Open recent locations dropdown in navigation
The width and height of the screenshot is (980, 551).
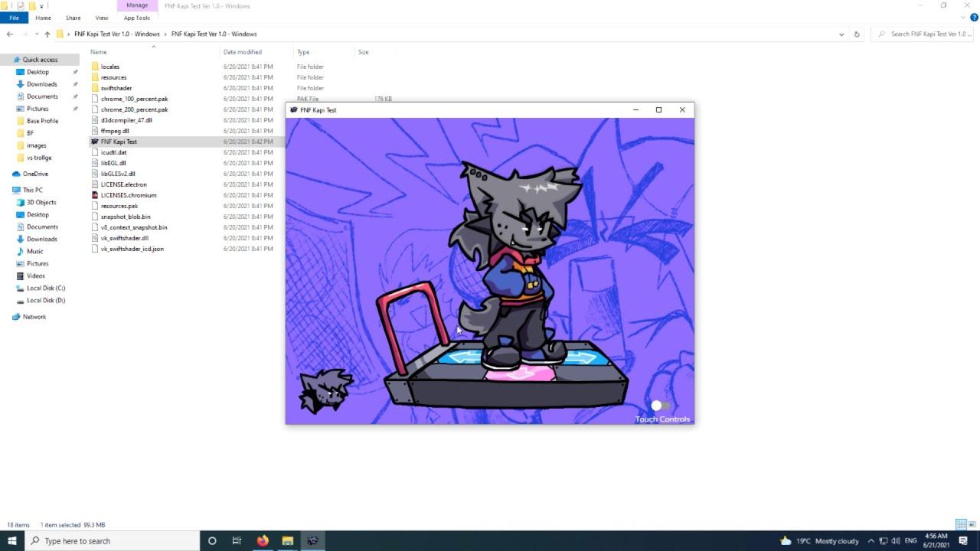(x=36, y=34)
